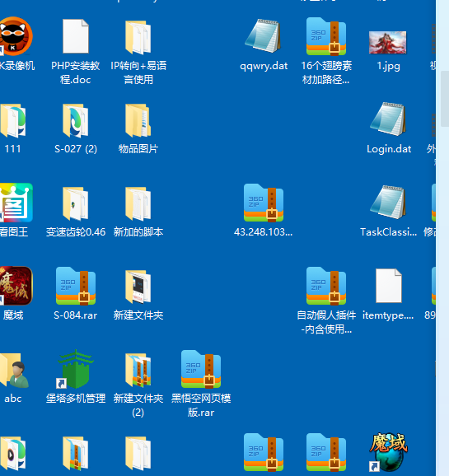Open the IP转向+易语言使用 folder
Viewport: 449px width, 476px height.
coord(138,37)
